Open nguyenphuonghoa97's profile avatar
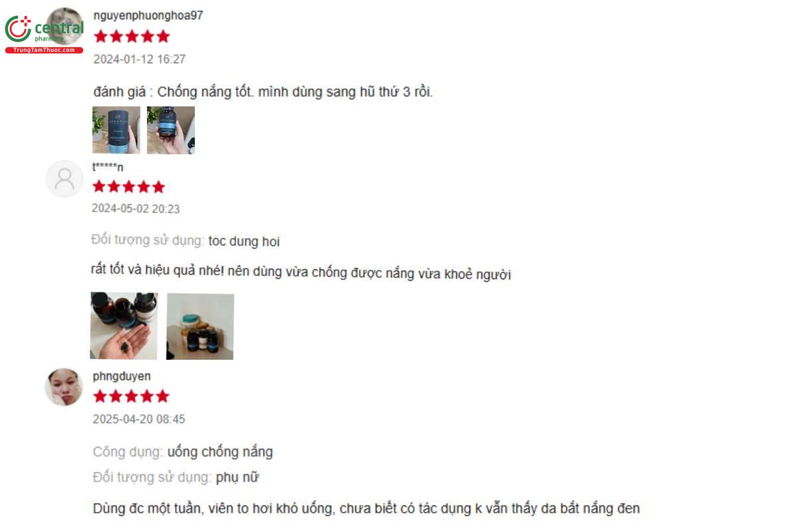This screenshot has width=798, height=532. (x=66, y=25)
